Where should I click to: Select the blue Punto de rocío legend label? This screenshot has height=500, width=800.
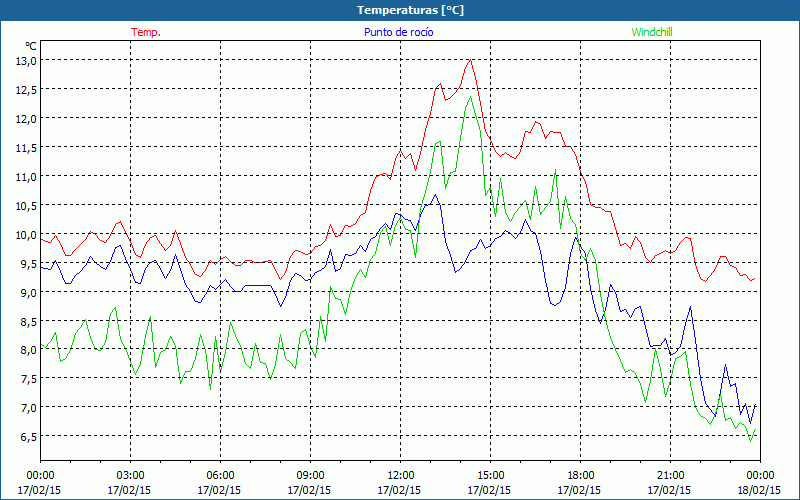click(398, 32)
